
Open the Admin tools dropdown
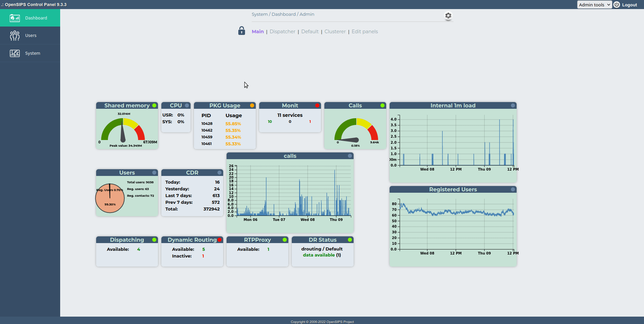point(594,4)
